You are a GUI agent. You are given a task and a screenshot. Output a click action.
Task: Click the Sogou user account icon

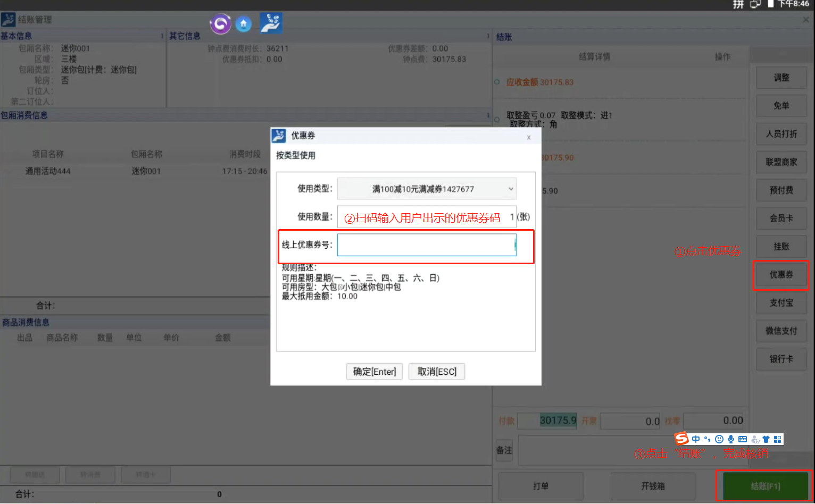pos(754,439)
